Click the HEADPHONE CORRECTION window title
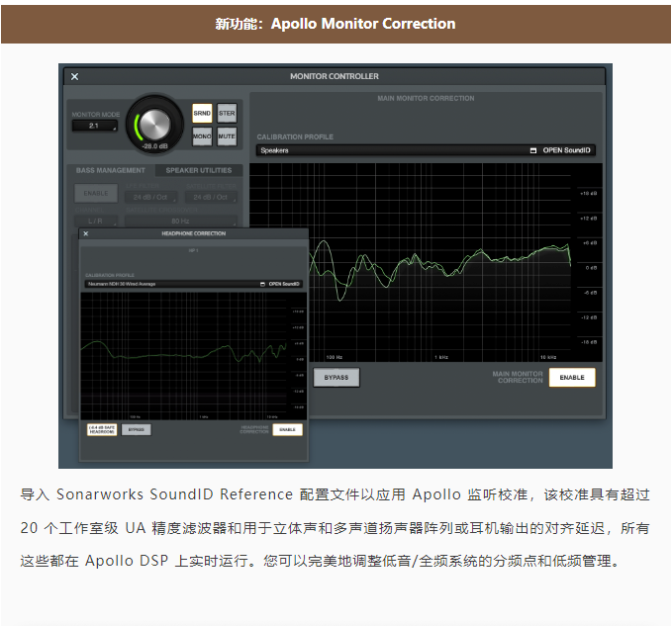The width and height of the screenshot is (672, 626). (x=194, y=233)
